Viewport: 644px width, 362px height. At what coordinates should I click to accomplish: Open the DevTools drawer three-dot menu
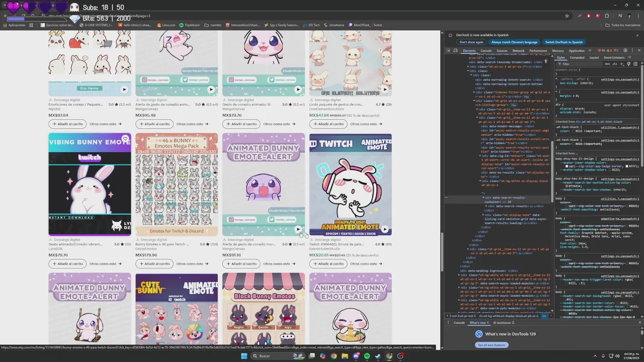449,322
